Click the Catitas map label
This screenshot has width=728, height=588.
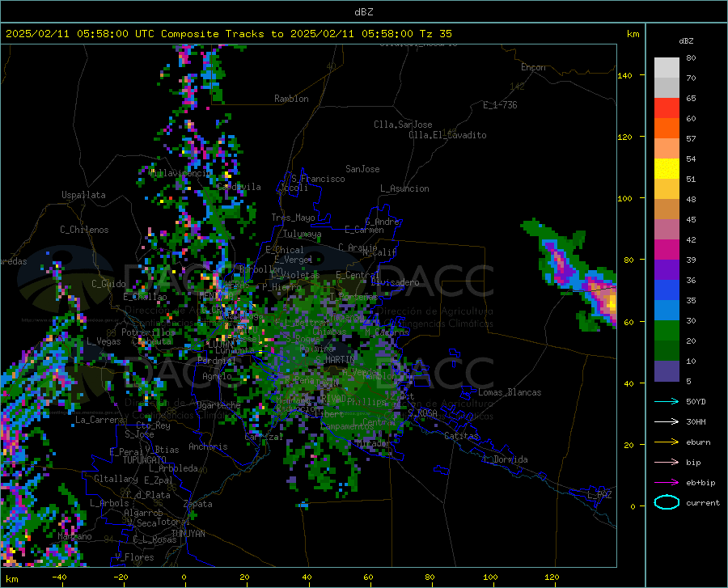click(x=461, y=436)
